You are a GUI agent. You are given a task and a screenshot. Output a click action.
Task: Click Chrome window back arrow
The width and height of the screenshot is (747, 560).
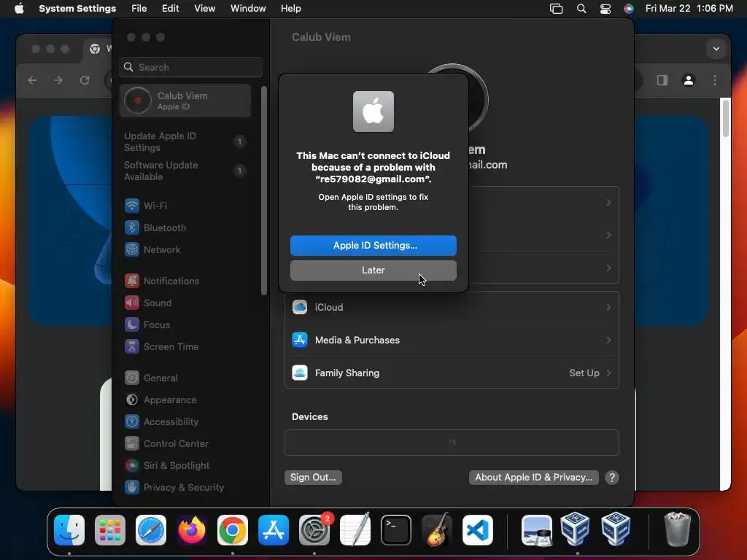click(32, 80)
